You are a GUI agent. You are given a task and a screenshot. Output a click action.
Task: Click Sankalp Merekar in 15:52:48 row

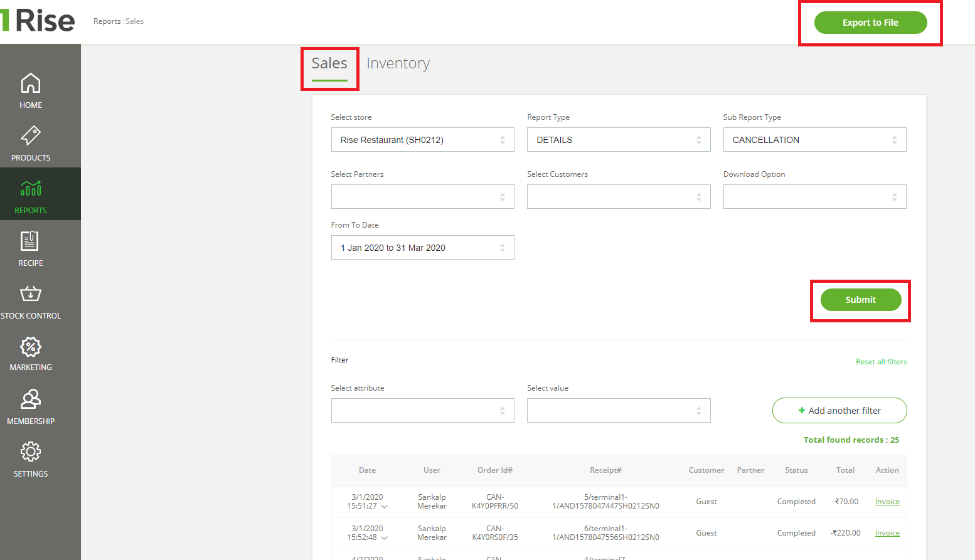tap(432, 533)
